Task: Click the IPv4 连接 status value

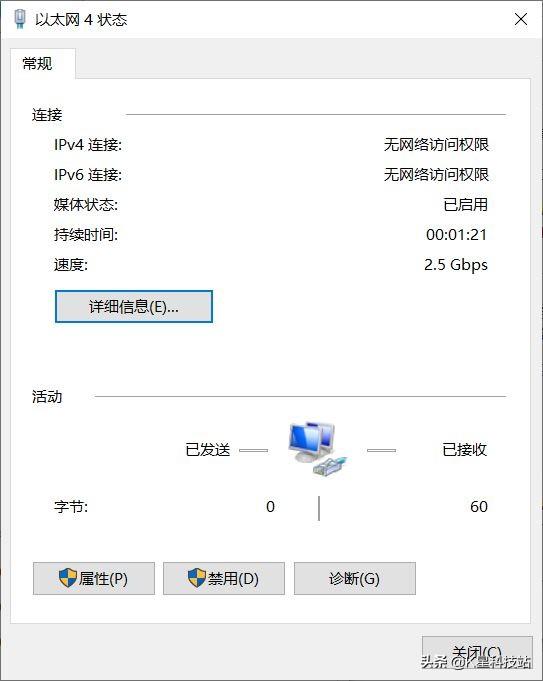Action: tap(436, 145)
